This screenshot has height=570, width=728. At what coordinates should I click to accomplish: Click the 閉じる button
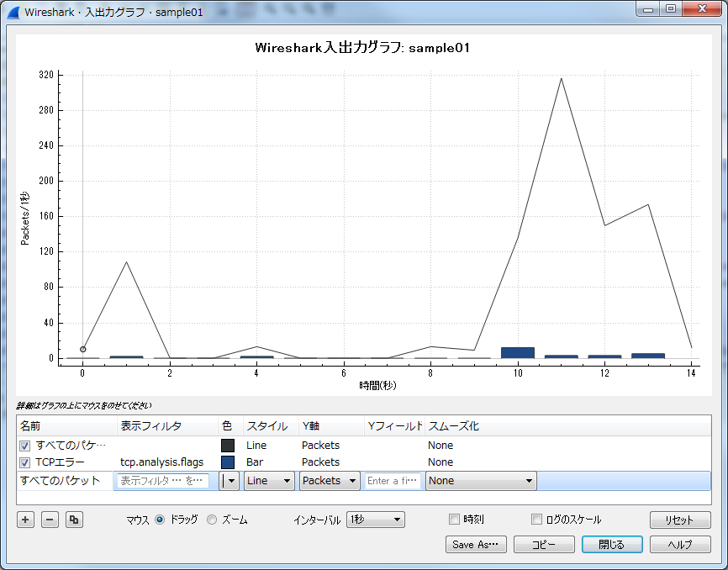(x=612, y=545)
